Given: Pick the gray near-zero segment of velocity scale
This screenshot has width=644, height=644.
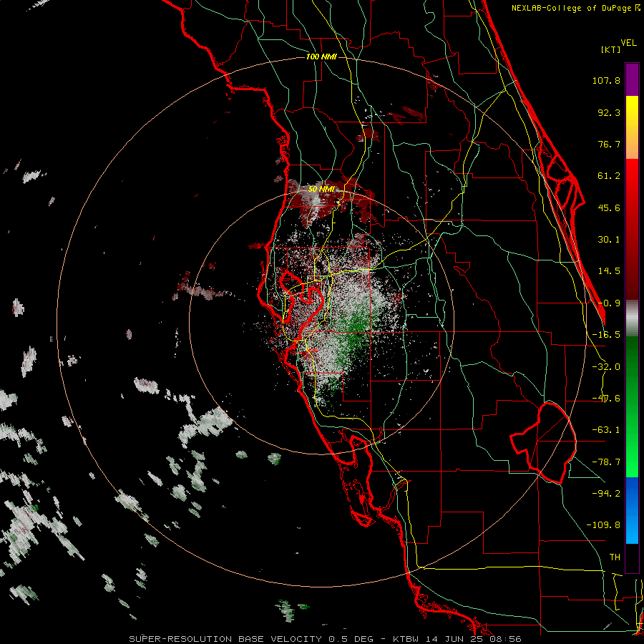Looking at the screenshot, I should [x=632, y=318].
